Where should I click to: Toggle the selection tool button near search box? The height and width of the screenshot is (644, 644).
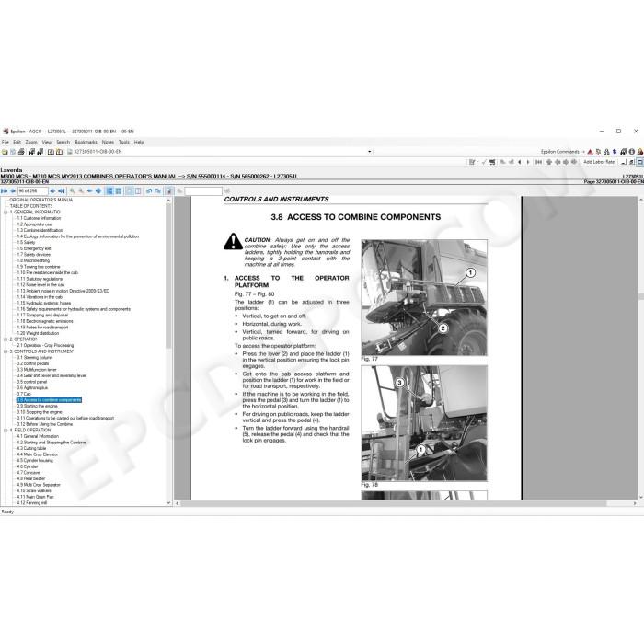tap(168, 191)
